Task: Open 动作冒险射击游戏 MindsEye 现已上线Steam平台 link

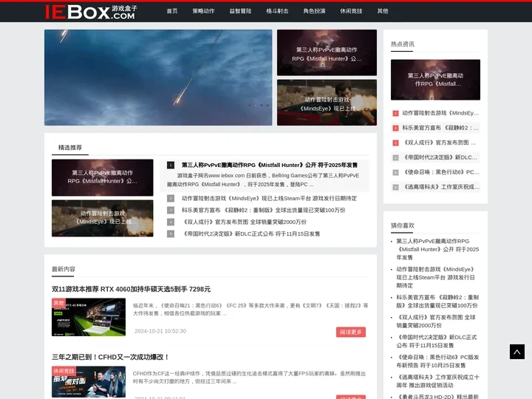Action: pyautogui.click(x=269, y=199)
